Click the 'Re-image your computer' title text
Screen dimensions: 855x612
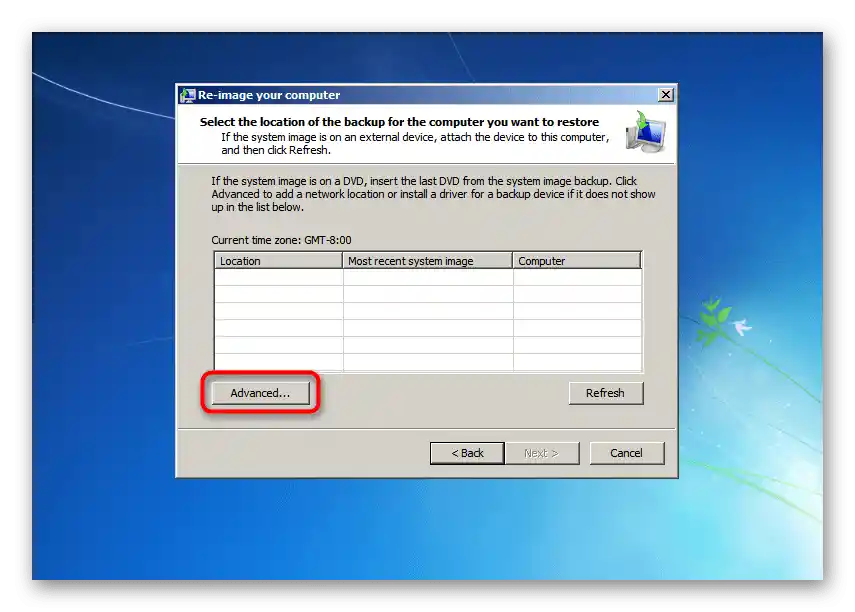click(x=269, y=95)
